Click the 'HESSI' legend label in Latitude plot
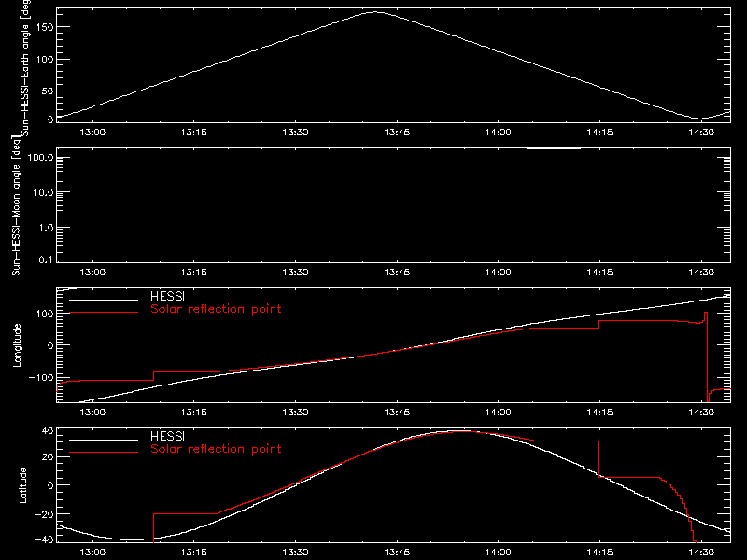 (167, 436)
